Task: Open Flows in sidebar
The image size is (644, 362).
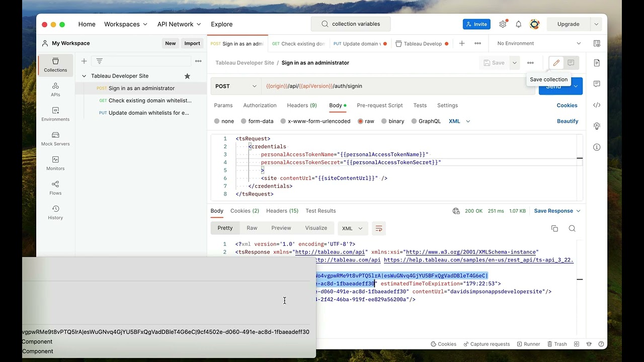Action: (x=55, y=188)
